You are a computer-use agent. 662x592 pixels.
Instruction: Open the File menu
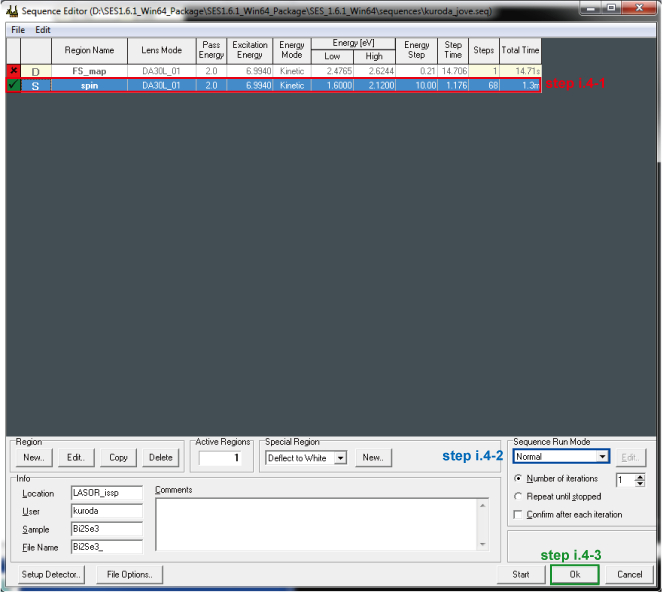pos(18,30)
